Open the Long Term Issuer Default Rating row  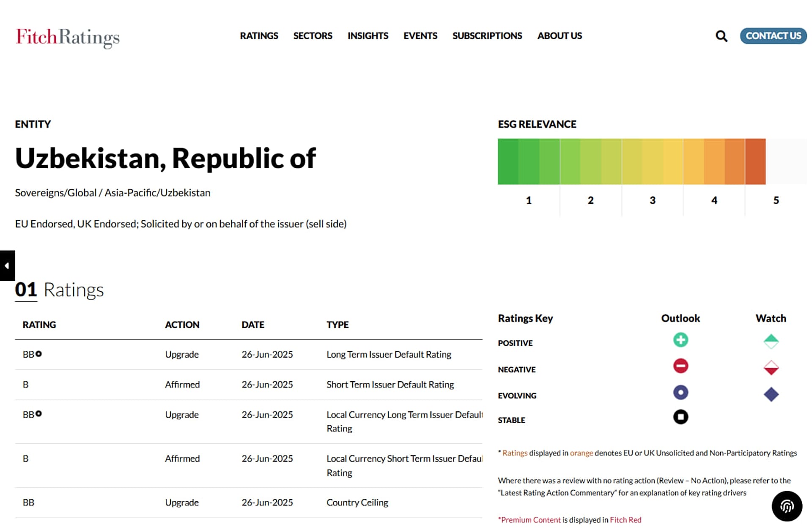(x=249, y=355)
